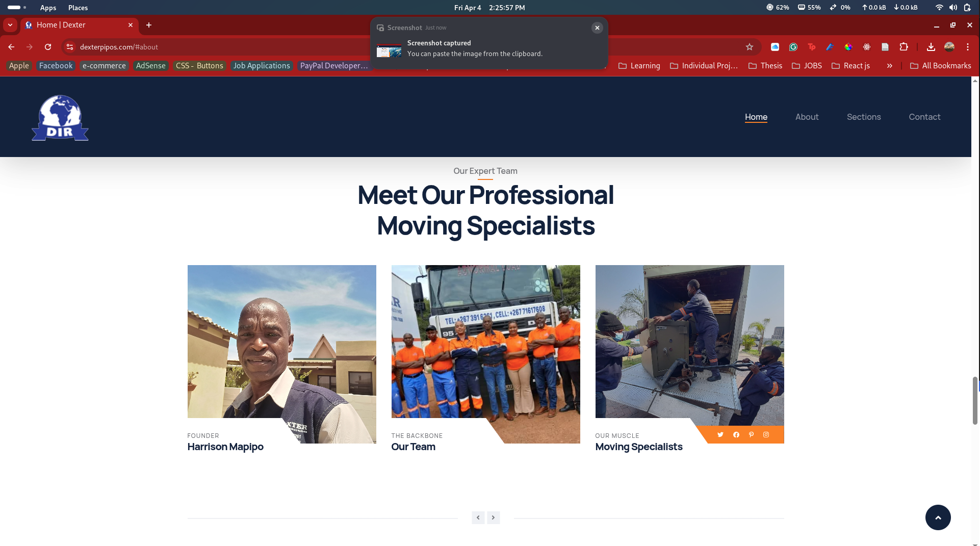
Task: Open the Chrome three-dot menu
Action: click(x=967, y=47)
